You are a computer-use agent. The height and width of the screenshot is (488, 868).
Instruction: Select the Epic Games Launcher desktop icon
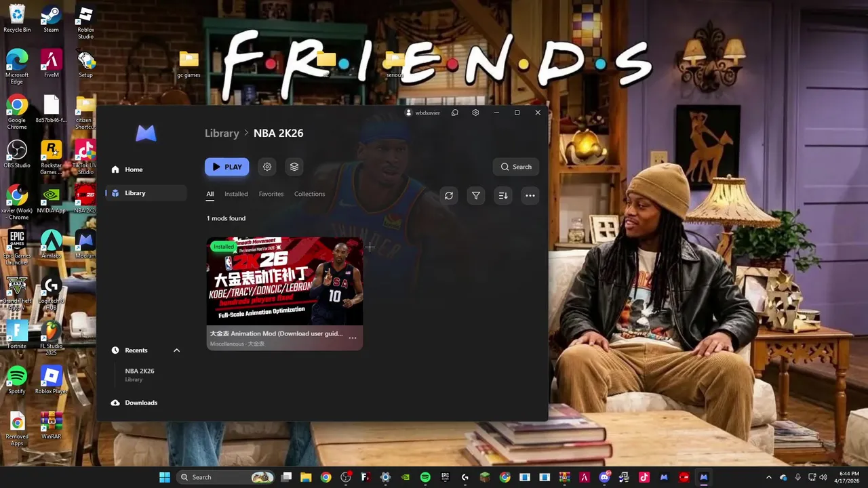(x=17, y=247)
